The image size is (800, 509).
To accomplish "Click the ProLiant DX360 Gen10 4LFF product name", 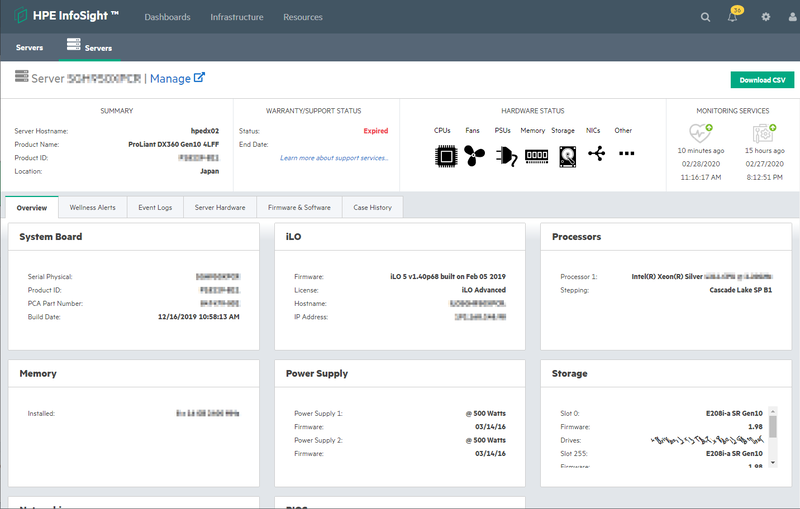I will (173, 144).
